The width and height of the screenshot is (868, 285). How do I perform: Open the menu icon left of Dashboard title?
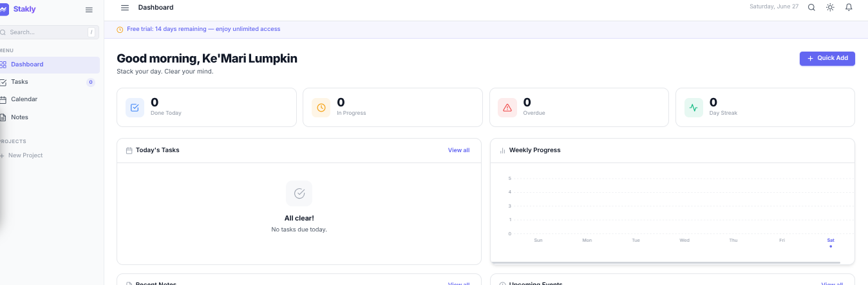(125, 8)
